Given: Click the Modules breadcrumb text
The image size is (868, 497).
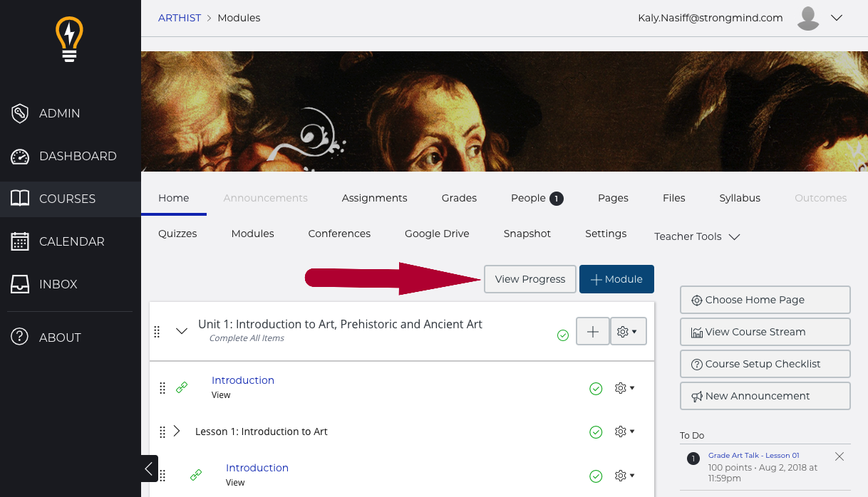Looking at the screenshot, I should coord(239,18).
